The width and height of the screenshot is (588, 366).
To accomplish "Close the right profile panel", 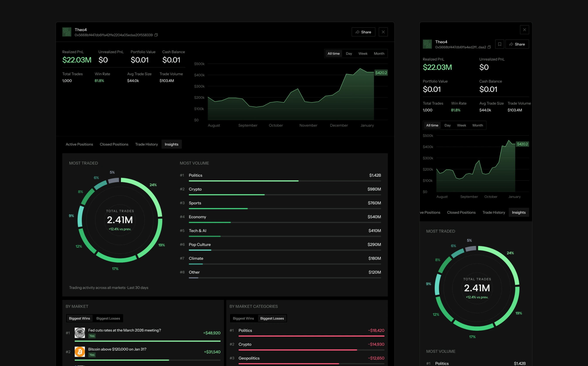I will [524, 30].
